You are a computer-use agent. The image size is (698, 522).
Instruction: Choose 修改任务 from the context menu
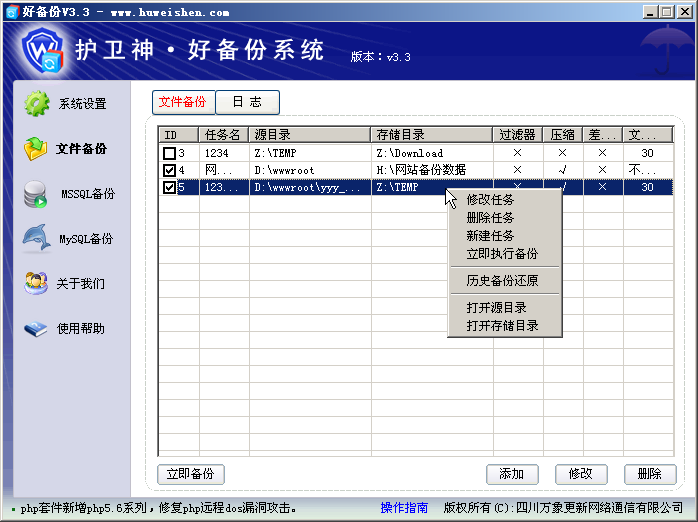point(490,200)
